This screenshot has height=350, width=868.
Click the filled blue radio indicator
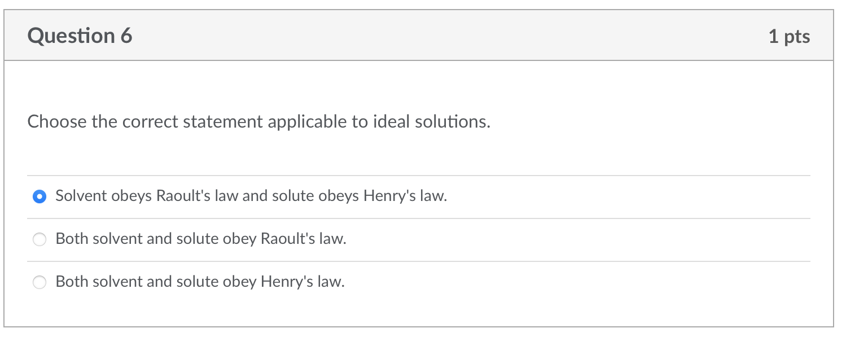coord(40,196)
